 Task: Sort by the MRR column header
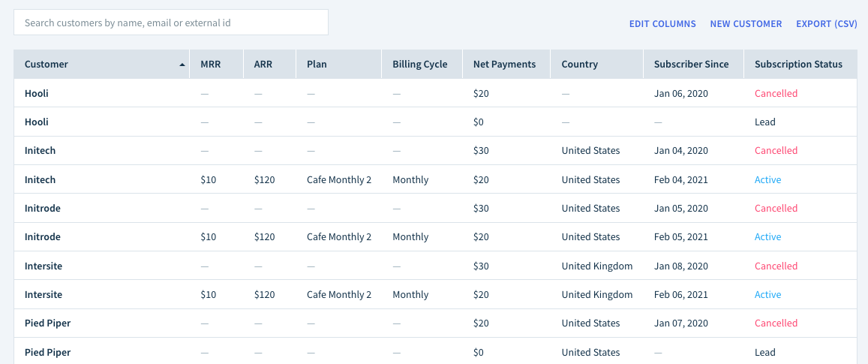pos(211,65)
